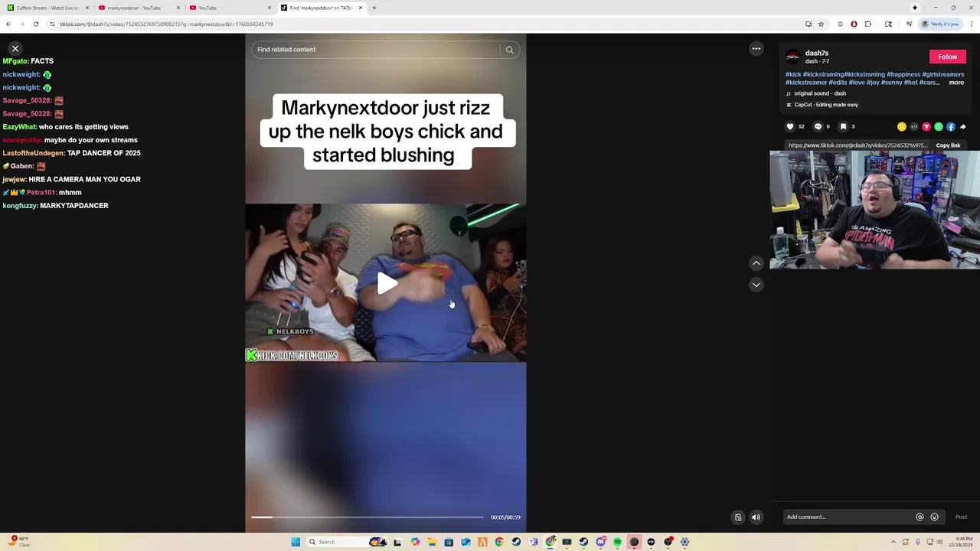Image resolution: width=980 pixels, height=551 pixels.
Task: Open the dash7s username link
Action: (x=817, y=54)
